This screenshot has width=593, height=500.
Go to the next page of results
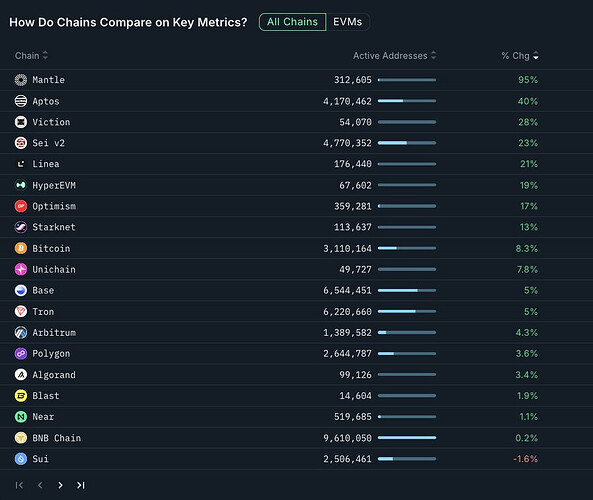pyautogui.click(x=61, y=485)
